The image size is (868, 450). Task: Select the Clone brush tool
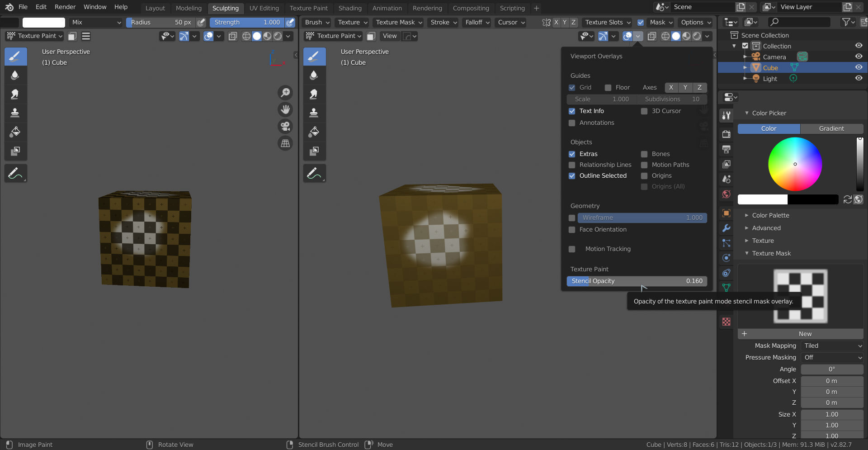click(15, 113)
